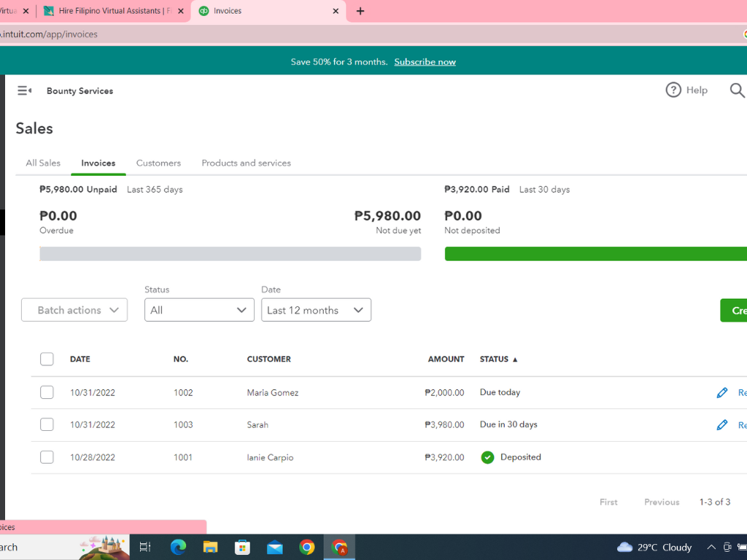
Task: Switch to All Sales tab
Action: click(43, 163)
